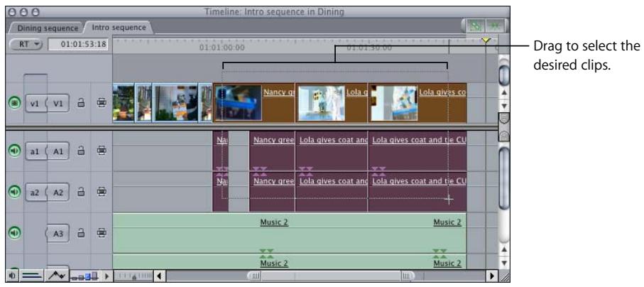Click the horizontal scroll left arrow
The height and width of the screenshot is (287, 644).
160,276
